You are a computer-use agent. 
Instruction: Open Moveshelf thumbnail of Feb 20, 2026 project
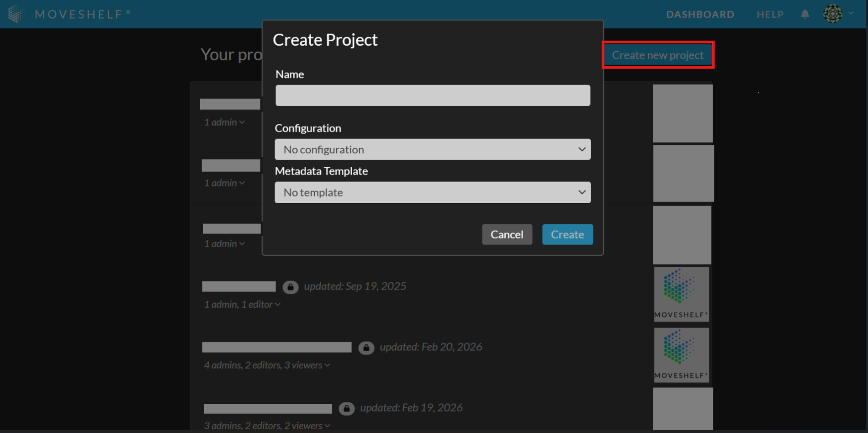[x=681, y=354]
